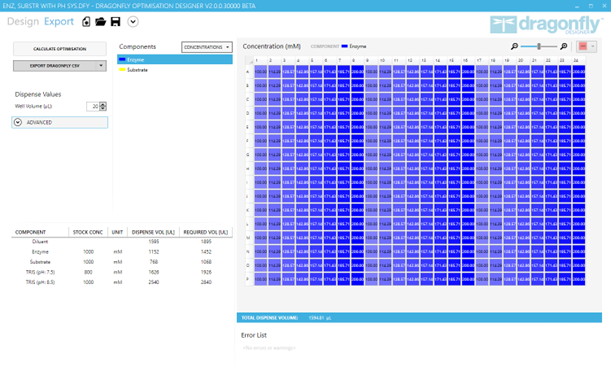Click the Total Dispense Volume status bar
The height and width of the screenshot is (367, 611).
point(419,318)
